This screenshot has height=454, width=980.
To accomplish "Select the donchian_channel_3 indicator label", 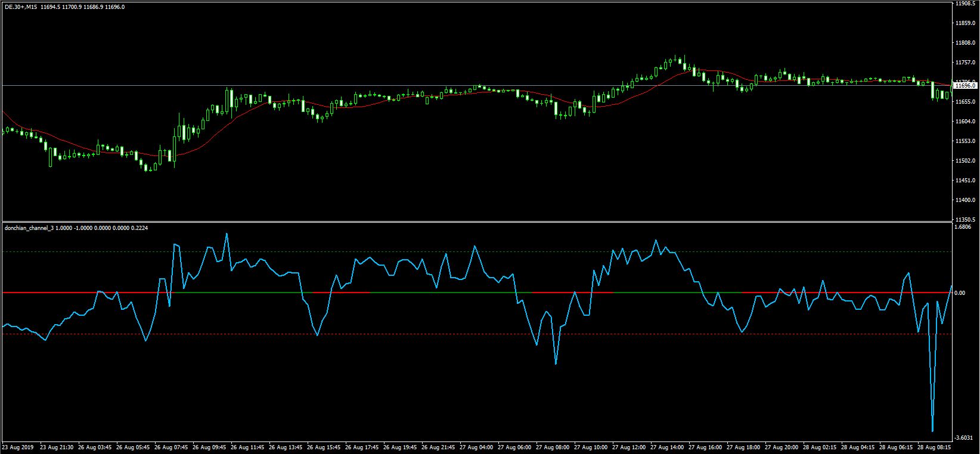I will pyautogui.click(x=29, y=228).
